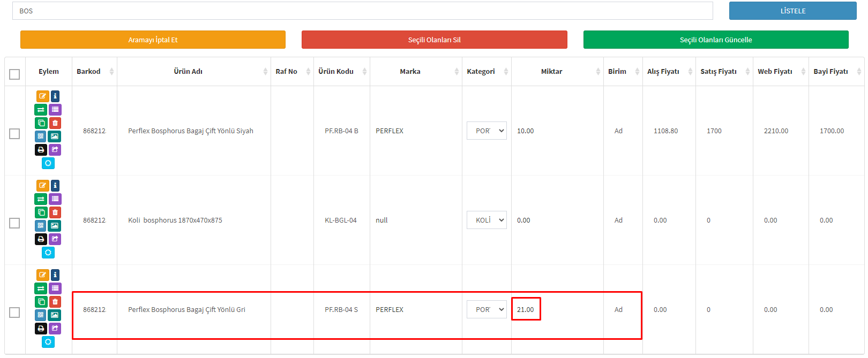Sort by the Satış Fiyatı column header
Viewport: 868px width, 358px height.
click(x=719, y=72)
